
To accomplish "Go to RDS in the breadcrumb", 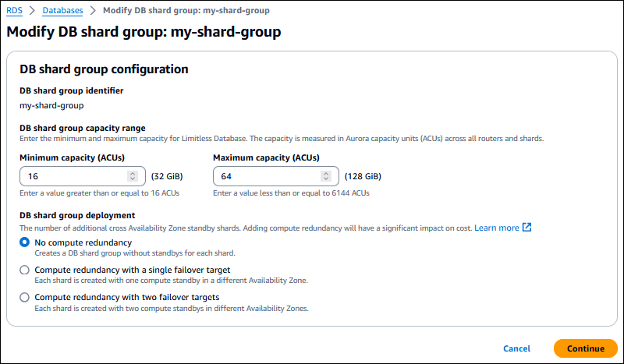I will 14,11.
